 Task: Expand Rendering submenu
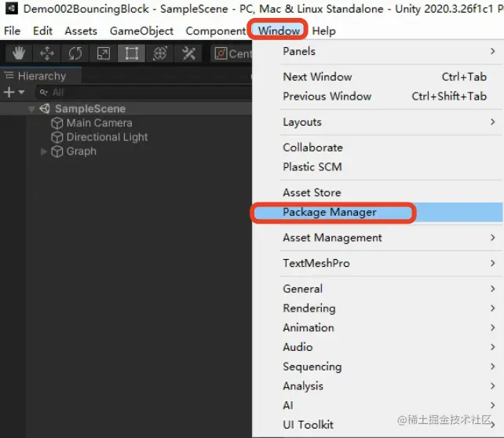(x=378, y=308)
